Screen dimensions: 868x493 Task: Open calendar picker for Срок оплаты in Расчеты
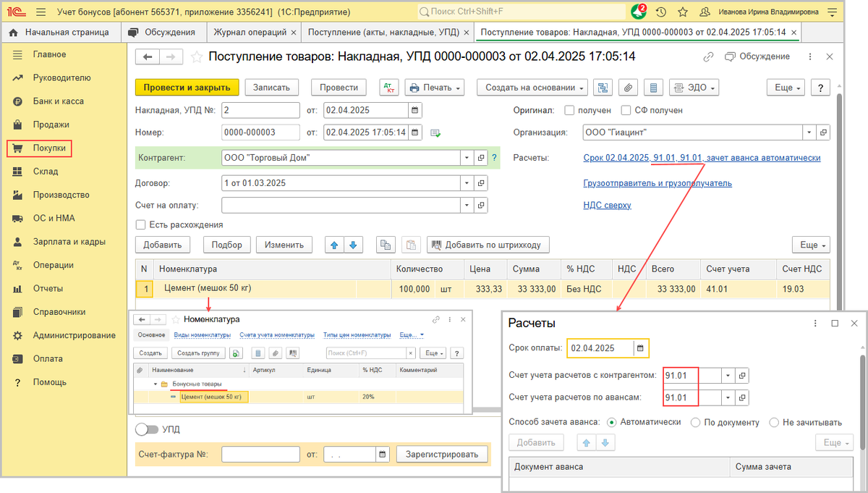(639, 348)
